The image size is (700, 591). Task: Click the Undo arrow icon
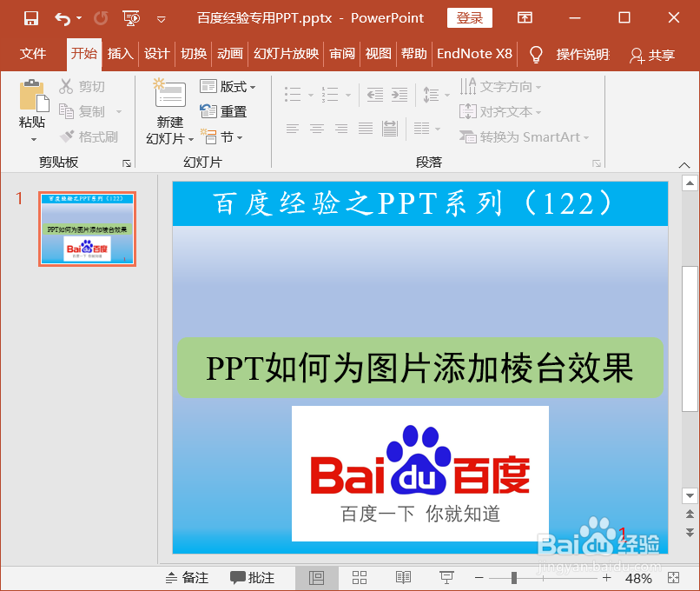[x=63, y=18]
